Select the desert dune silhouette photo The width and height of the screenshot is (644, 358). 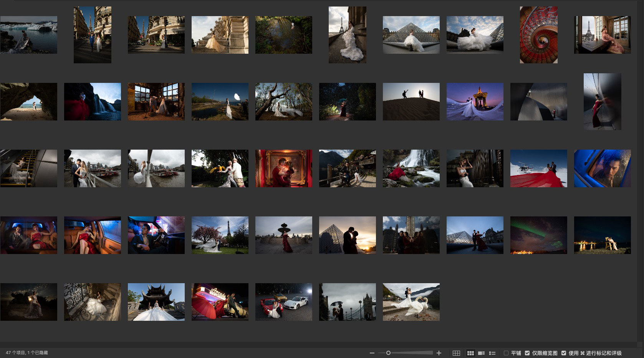411,102
